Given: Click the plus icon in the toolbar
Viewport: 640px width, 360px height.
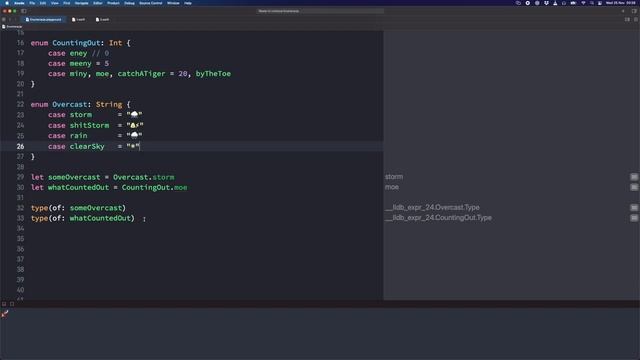Looking at the screenshot, I should tap(623, 11).
